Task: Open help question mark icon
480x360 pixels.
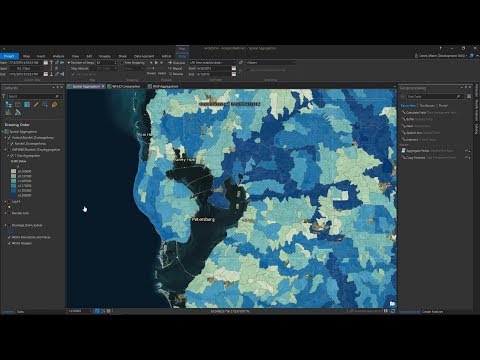Action: point(441,48)
